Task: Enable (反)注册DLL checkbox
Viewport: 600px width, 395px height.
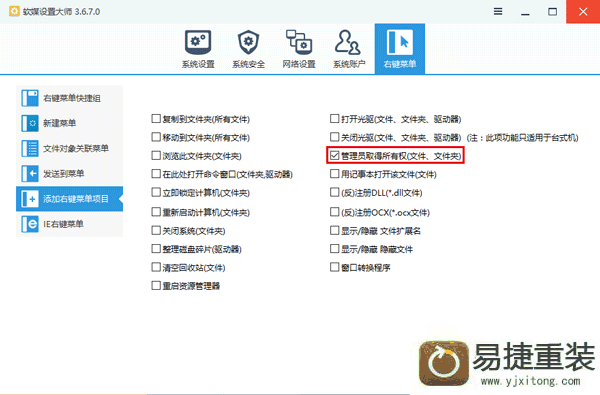Action: 334,192
